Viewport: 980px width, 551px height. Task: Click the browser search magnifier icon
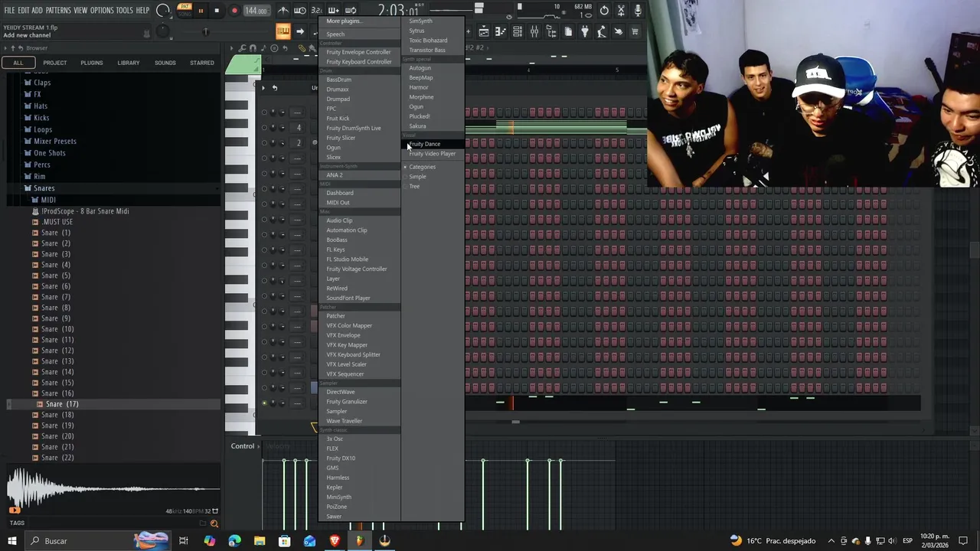click(x=214, y=523)
